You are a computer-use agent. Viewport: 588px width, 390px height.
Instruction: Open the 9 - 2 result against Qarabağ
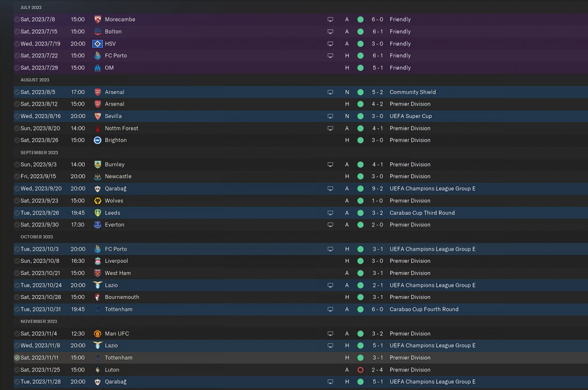377,188
